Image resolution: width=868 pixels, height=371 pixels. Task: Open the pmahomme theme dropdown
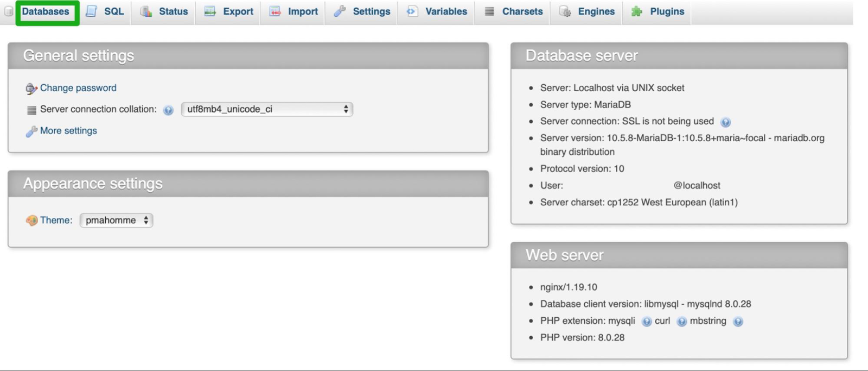(x=116, y=220)
